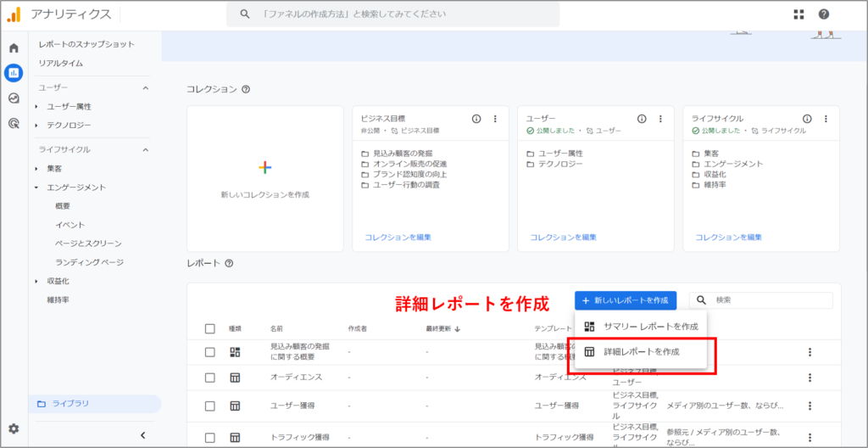
Task: Click the sort arrow beside 最終更新
Action: coord(458,329)
